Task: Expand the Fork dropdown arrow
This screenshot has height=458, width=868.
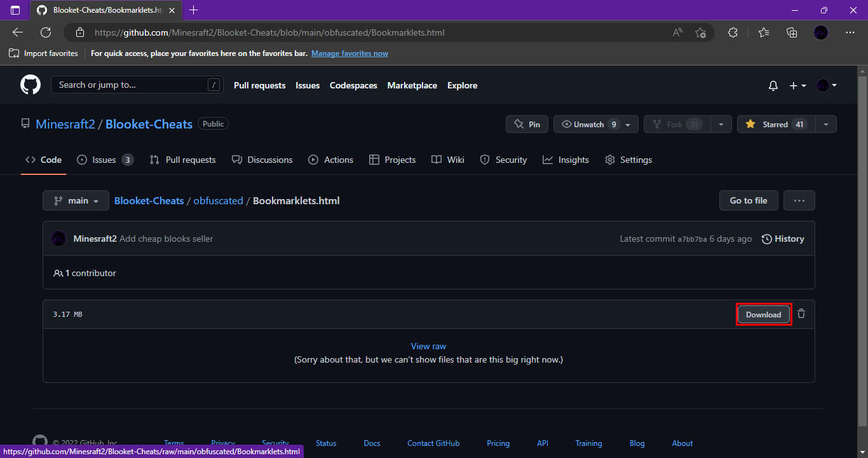Action: click(721, 124)
